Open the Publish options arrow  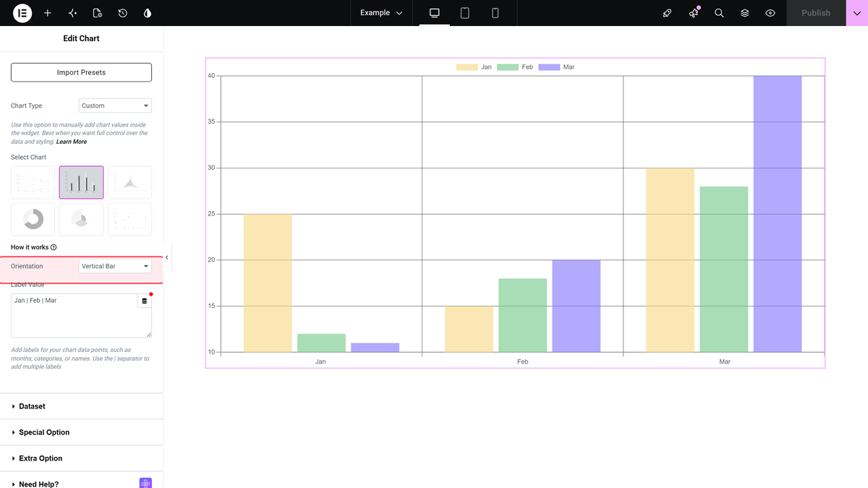[857, 13]
